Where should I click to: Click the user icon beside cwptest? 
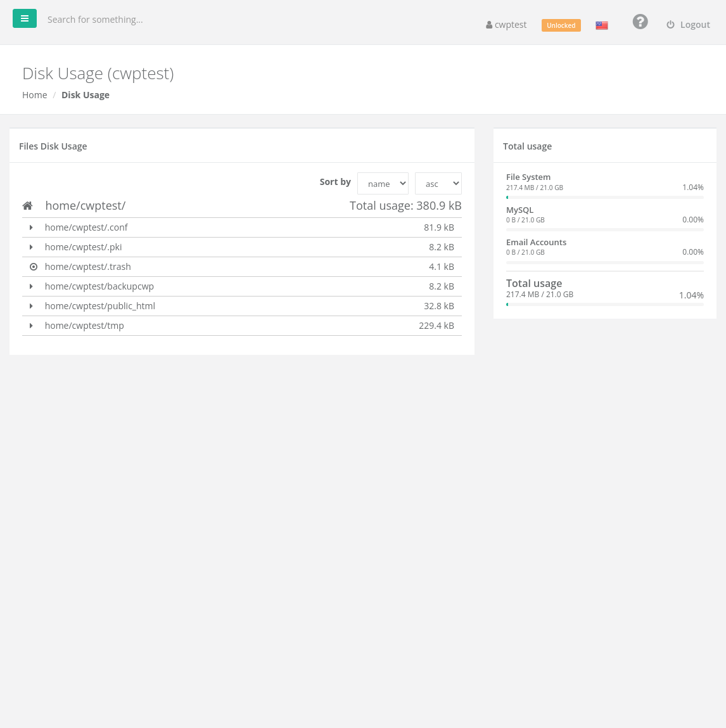click(x=489, y=25)
